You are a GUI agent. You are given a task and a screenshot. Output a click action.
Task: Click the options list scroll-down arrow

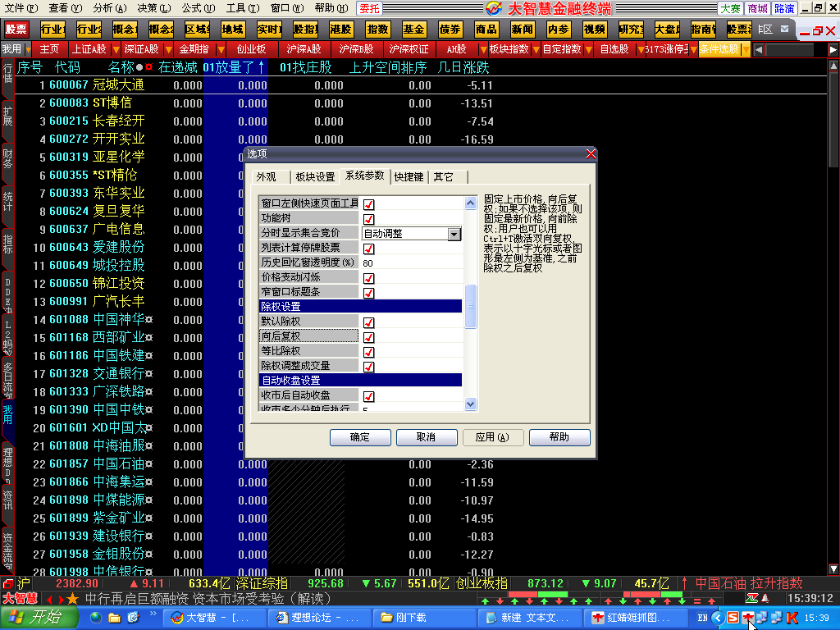point(470,404)
